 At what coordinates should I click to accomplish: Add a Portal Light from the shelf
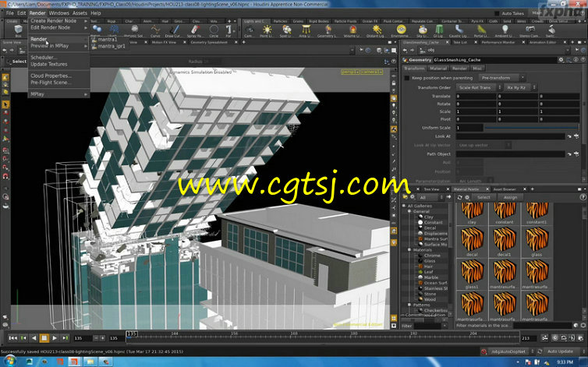pyautogui.click(x=481, y=30)
